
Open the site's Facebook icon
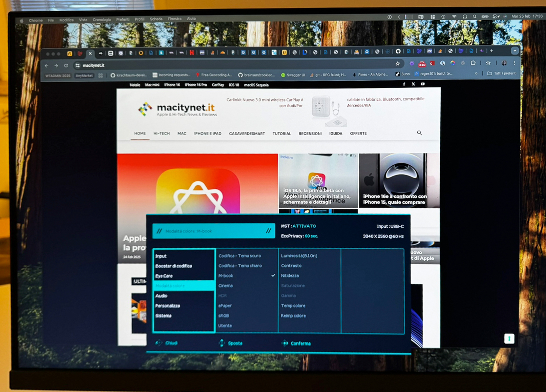pyautogui.click(x=404, y=84)
